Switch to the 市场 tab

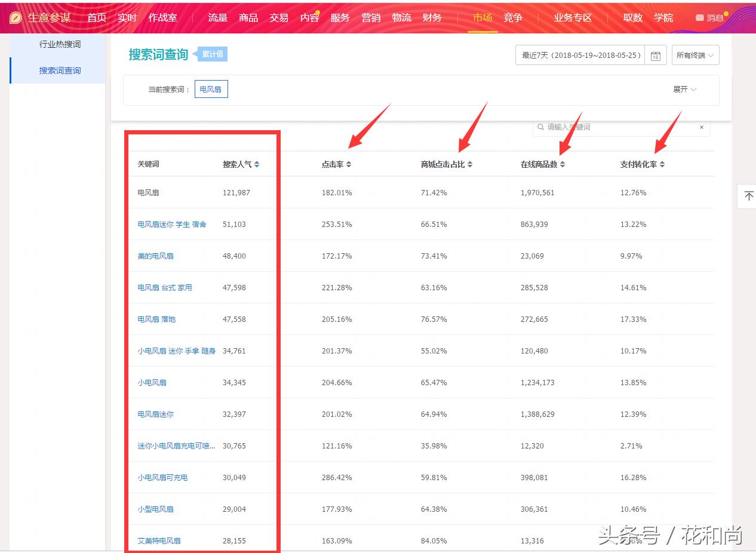(482, 18)
